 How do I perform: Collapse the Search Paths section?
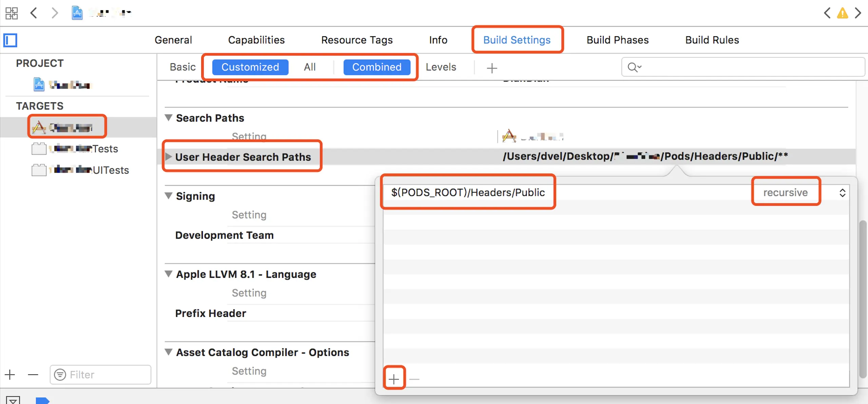tap(169, 118)
